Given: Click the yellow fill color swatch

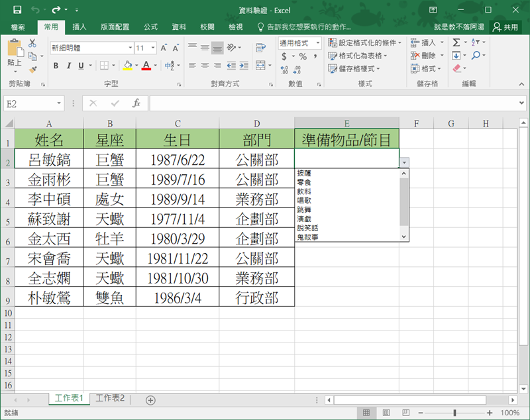Looking at the screenshot, I should (127, 66).
